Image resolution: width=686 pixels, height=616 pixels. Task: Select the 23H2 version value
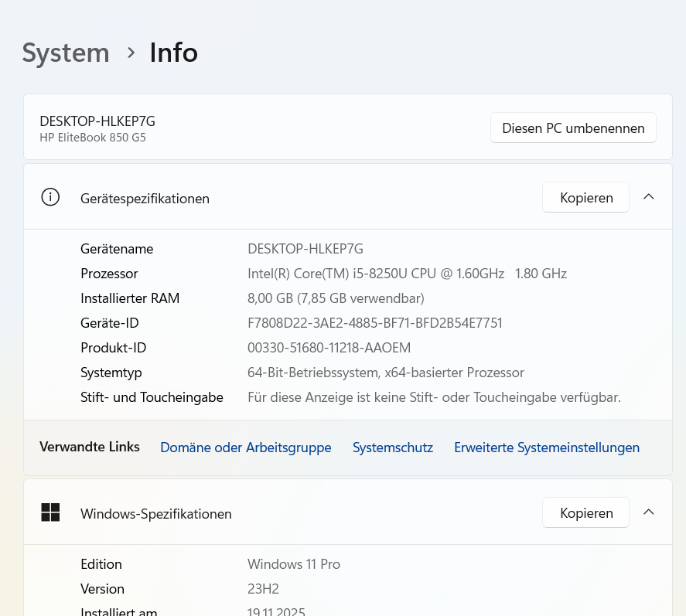pyautogui.click(x=264, y=589)
